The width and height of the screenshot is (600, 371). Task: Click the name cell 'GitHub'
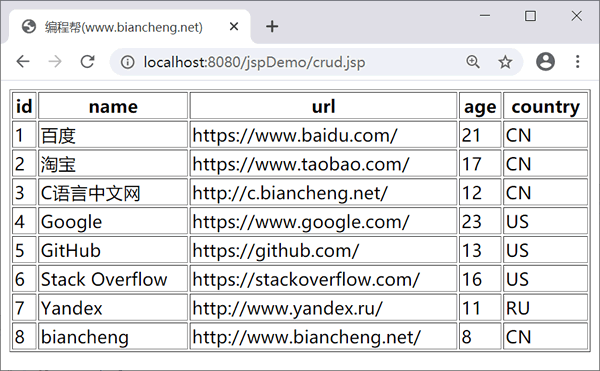pyautogui.click(x=113, y=250)
